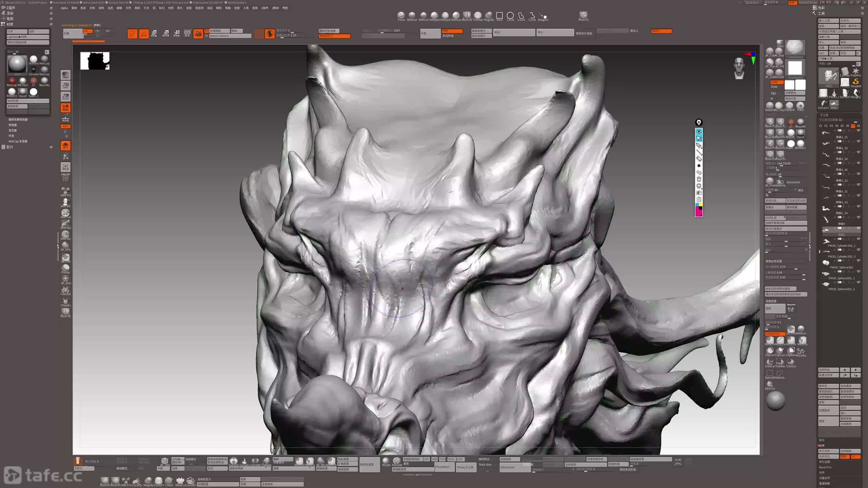Select the Pinch brush icon
The image size is (868, 488).
tap(401, 15)
